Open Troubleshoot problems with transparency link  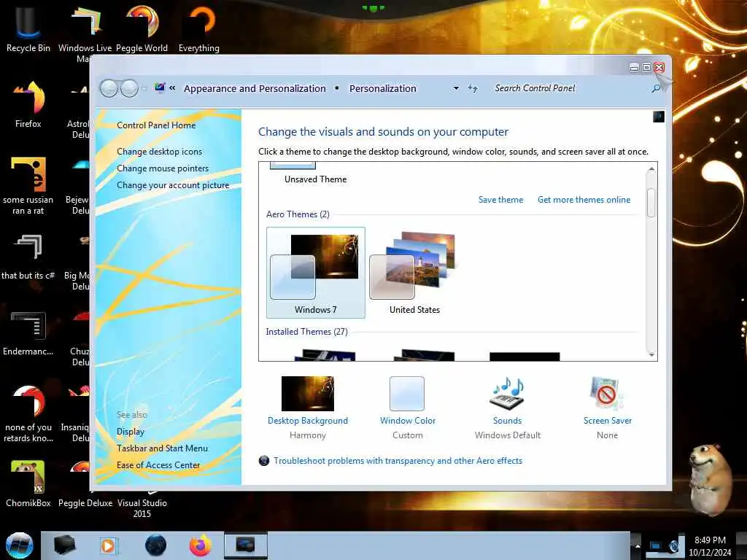point(398,461)
